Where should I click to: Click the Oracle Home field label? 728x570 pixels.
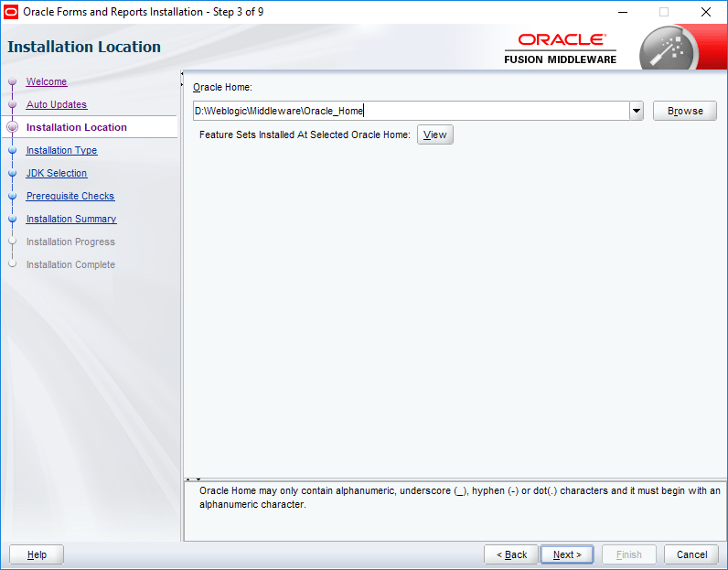222,87
